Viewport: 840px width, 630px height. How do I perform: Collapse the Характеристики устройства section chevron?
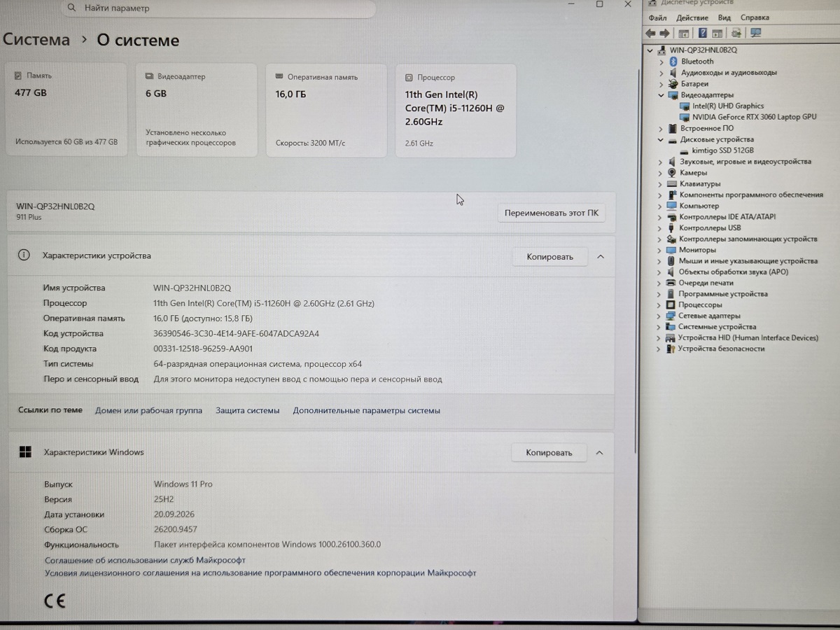point(600,257)
